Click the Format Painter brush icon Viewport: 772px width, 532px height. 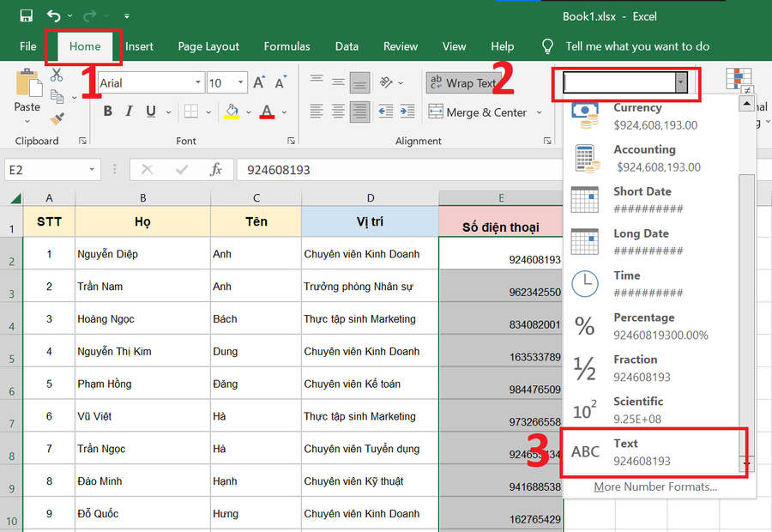tap(57, 118)
